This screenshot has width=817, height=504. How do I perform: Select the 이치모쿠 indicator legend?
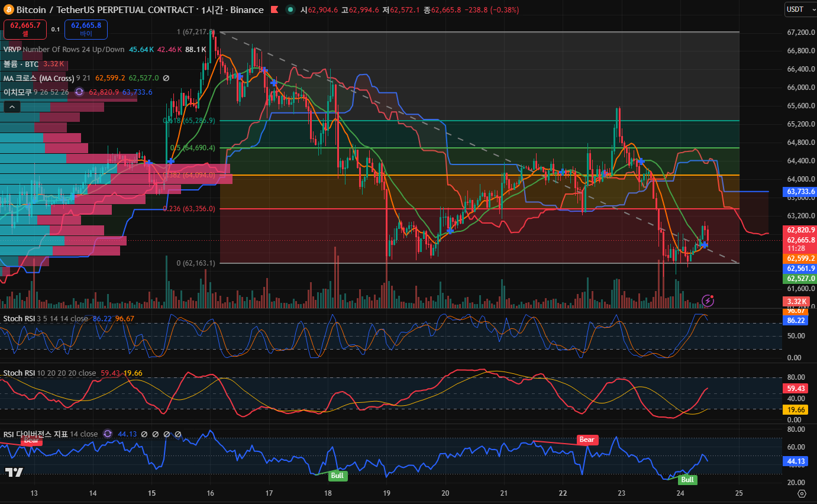click(17, 92)
